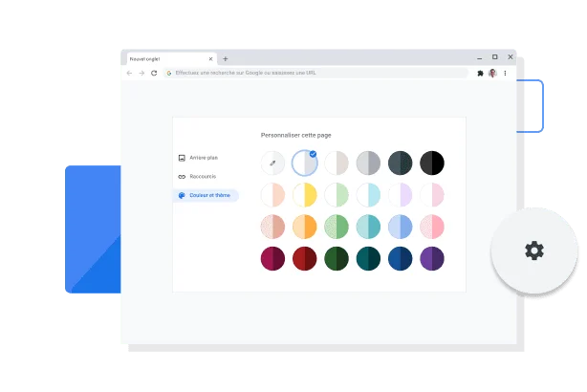This screenshot has height=392, width=587.
Task: Click the Google search address bar
Action: [315, 73]
